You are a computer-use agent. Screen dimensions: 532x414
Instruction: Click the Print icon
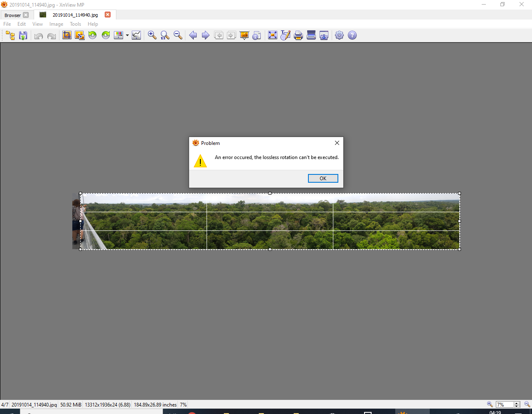point(298,35)
